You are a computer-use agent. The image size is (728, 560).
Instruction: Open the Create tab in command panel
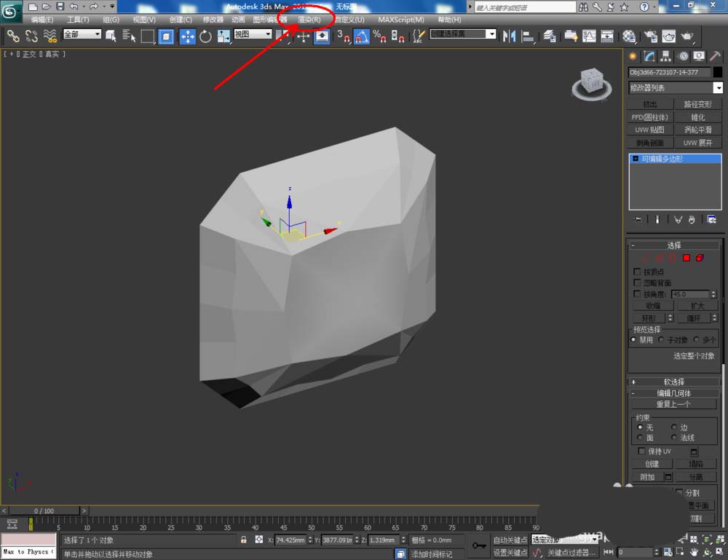(633, 56)
